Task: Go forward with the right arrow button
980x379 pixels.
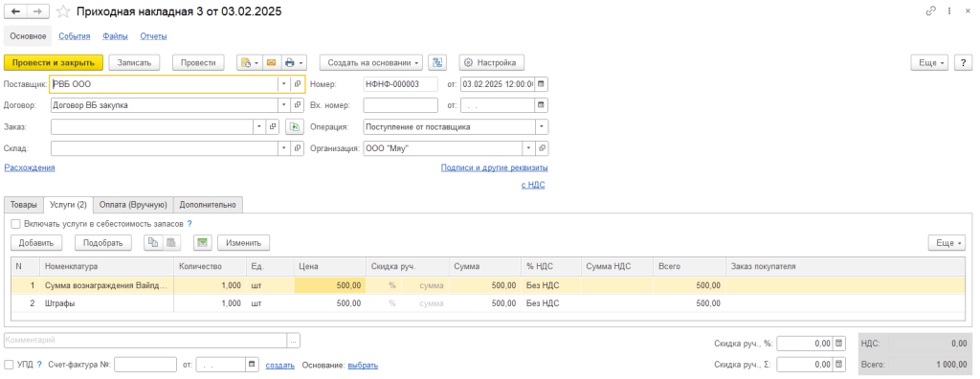Action: pos(38,11)
